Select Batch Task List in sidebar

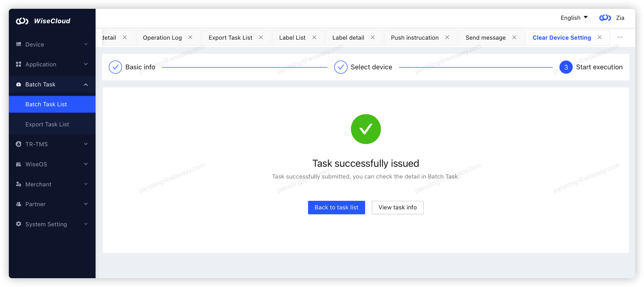click(52, 104)
